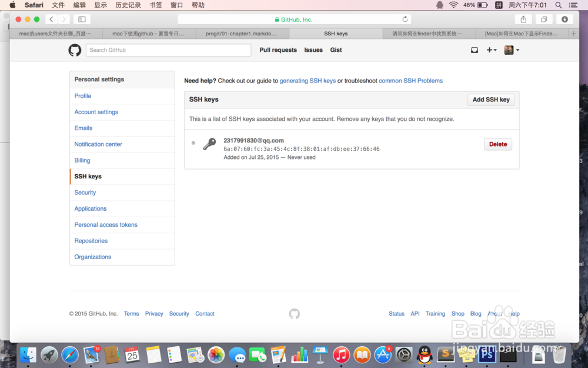588x368 pixels.
Task: Open generating SSH keys guide link
Action: (308, 81)
